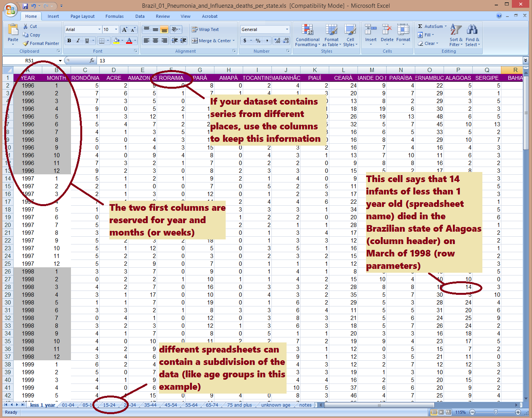Screen dimensions: 532x418
Task: Toggle Wrap Text for cells
Action: 205,29
